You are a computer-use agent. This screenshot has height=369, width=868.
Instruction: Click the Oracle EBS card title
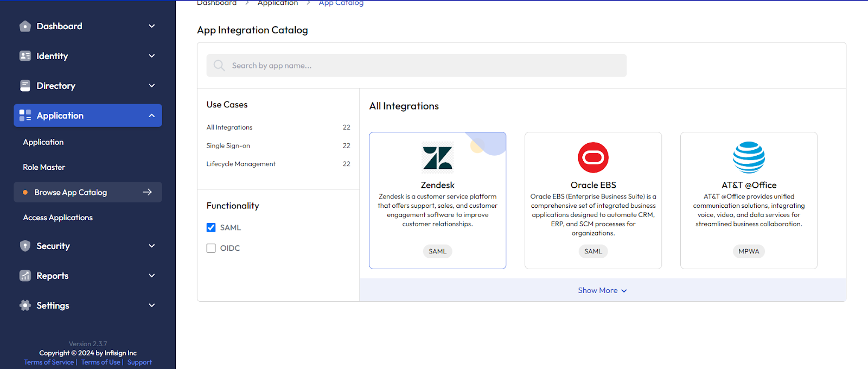(593, 185)
